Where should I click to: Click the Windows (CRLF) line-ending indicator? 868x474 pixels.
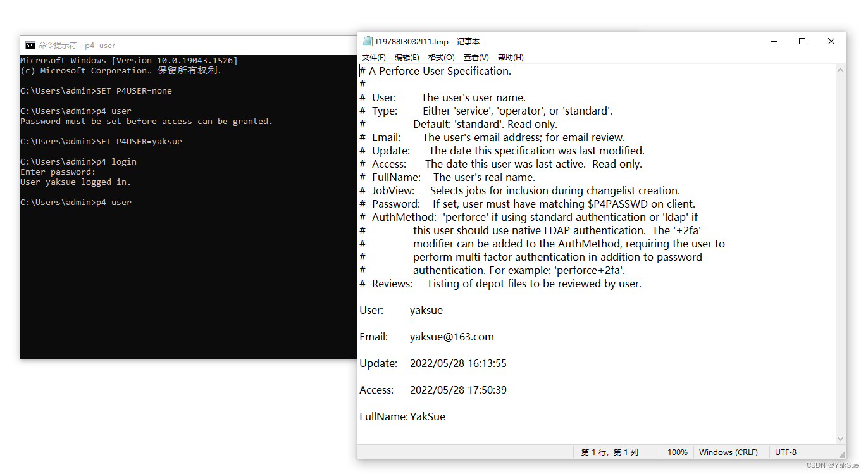(729, 452)
